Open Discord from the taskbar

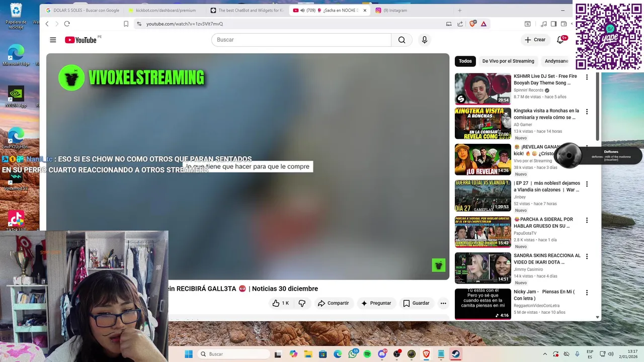point(382,354)
